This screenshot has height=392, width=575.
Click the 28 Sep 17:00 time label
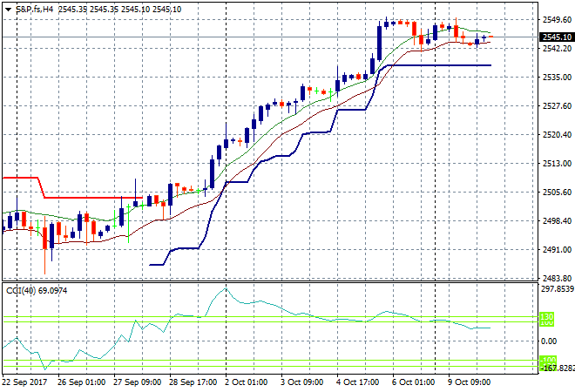tap(191, 382)
